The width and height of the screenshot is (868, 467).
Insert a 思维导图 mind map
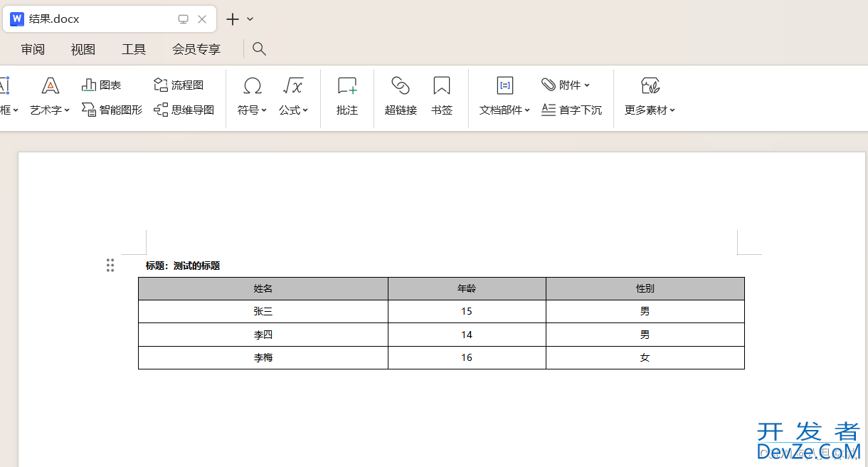(x=184, y=110)
